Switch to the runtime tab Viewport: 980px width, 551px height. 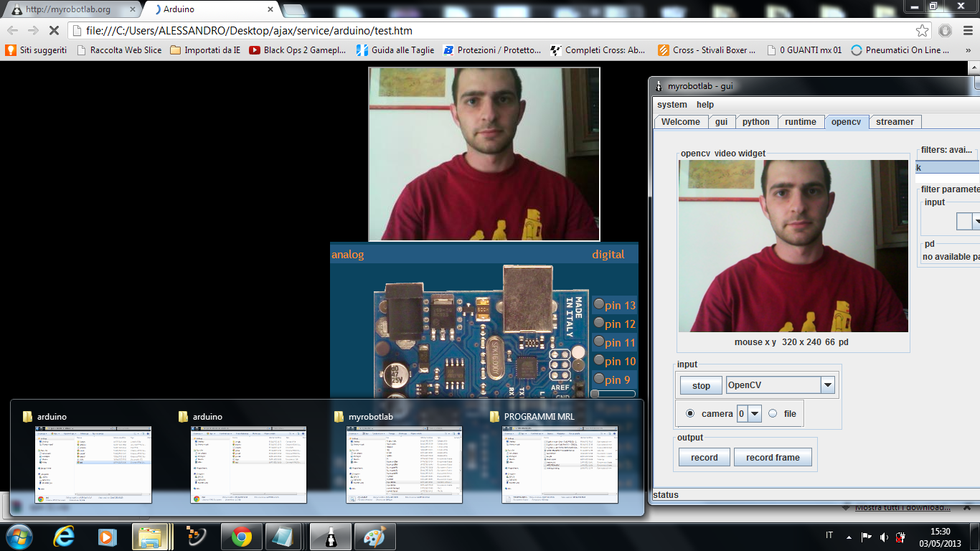click(801, 122)
